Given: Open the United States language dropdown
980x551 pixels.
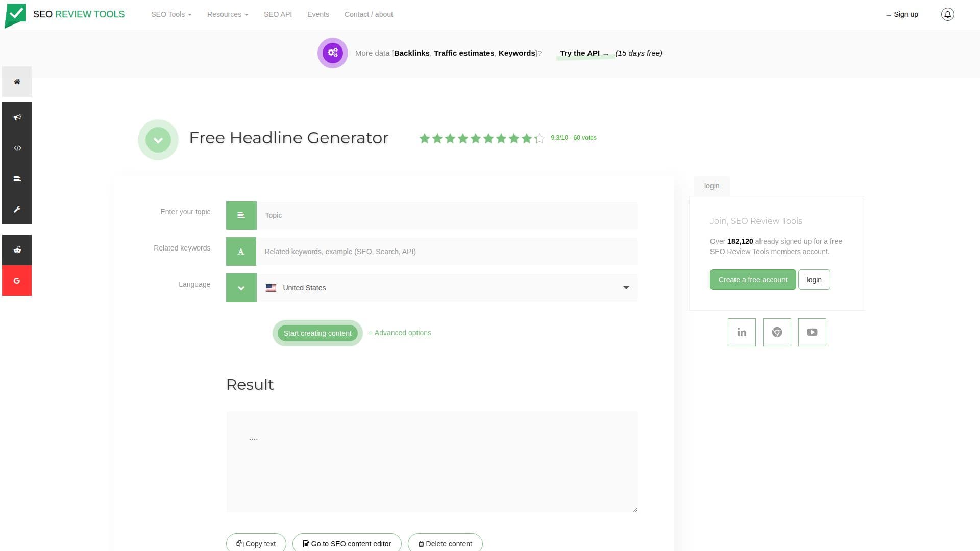Looking at the screenshot, I should (x=447, y=288).
